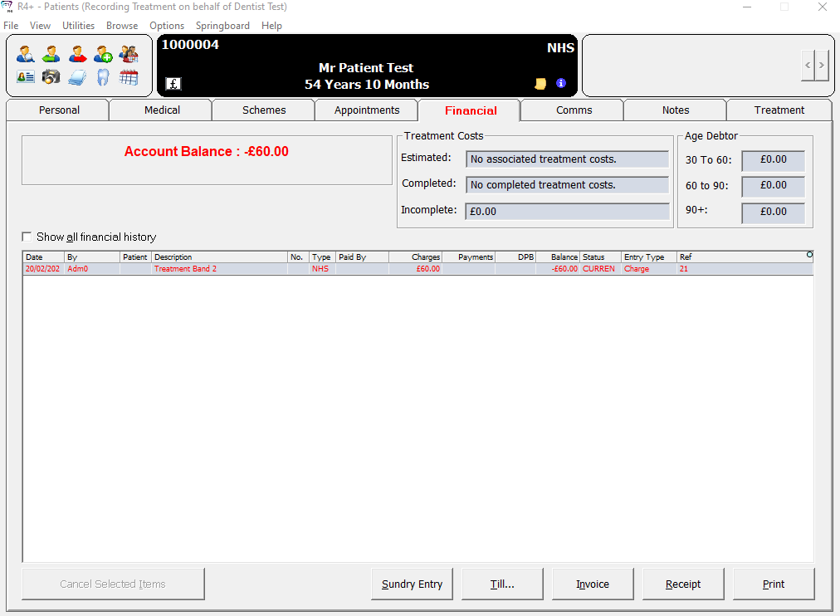Open the File menu

11,26
